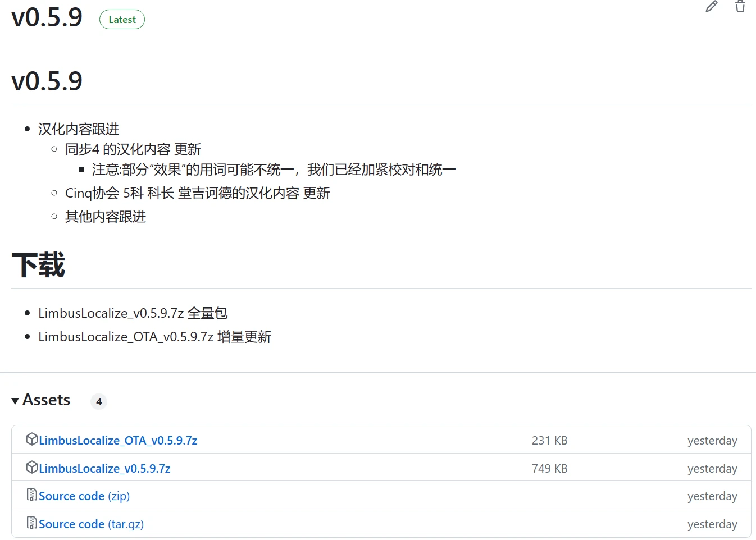Click the 749 KB file size text
The width and height of the screenshot is (756, 540).
(550, 469)
